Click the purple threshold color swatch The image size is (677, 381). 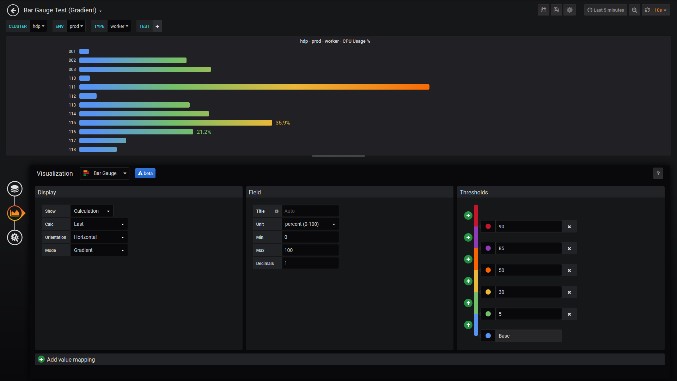[x=488, y=248]
